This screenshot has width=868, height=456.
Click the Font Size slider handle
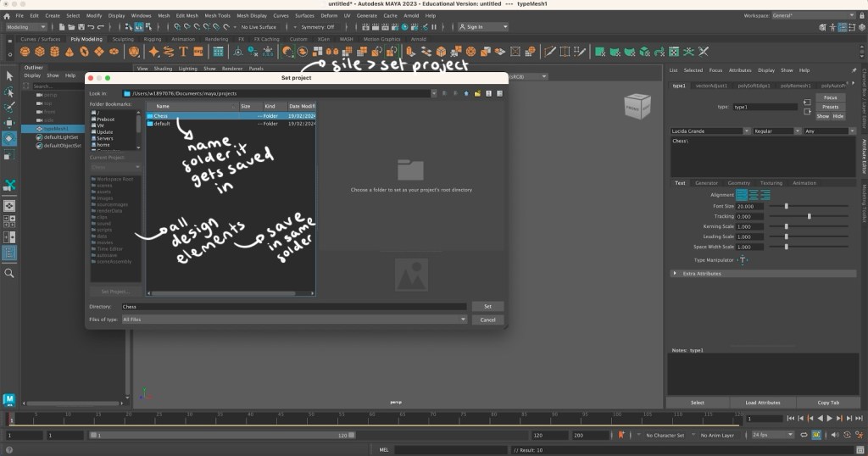[787, 206]
